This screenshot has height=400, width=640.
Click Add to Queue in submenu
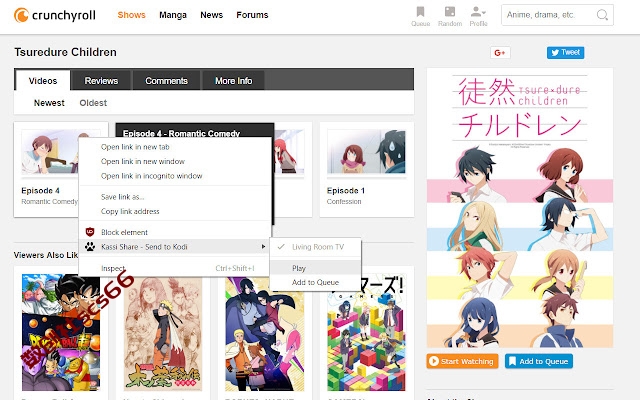pos(315,282)
